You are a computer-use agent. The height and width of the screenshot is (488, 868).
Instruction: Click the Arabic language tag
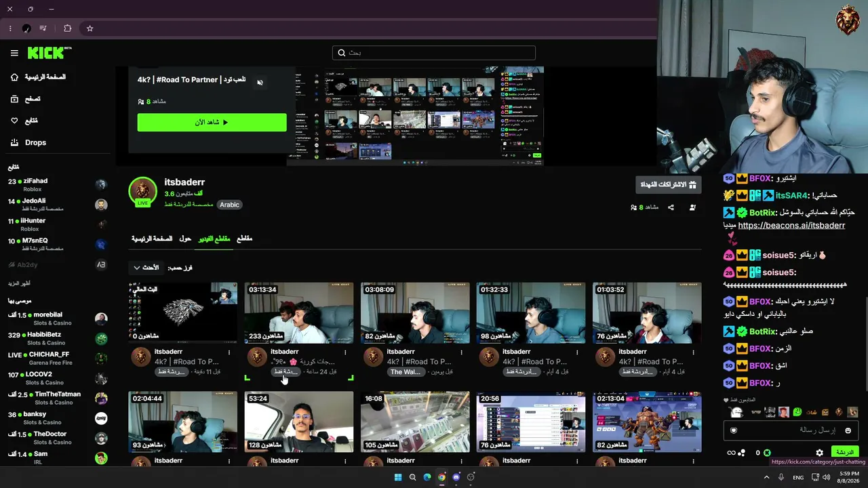click(x=229, y=205)
